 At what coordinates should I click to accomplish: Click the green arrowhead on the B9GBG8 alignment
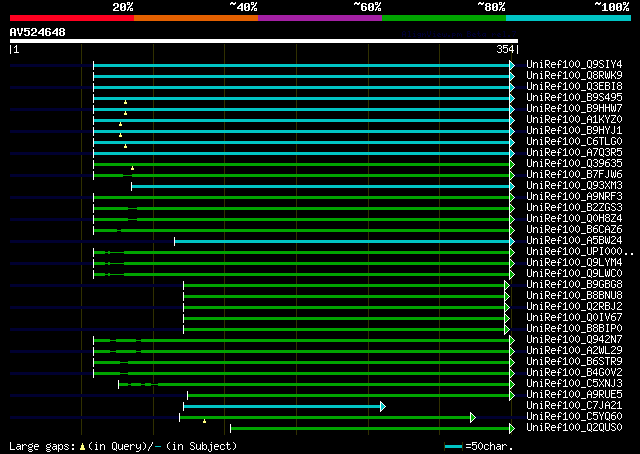507,285
